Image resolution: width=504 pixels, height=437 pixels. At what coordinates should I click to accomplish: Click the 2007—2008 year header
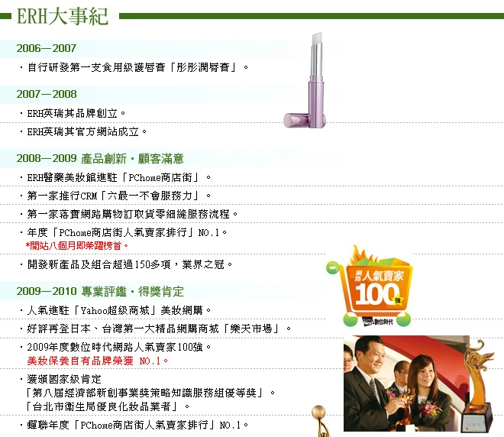pyautogui.click(x=47, y=94)
